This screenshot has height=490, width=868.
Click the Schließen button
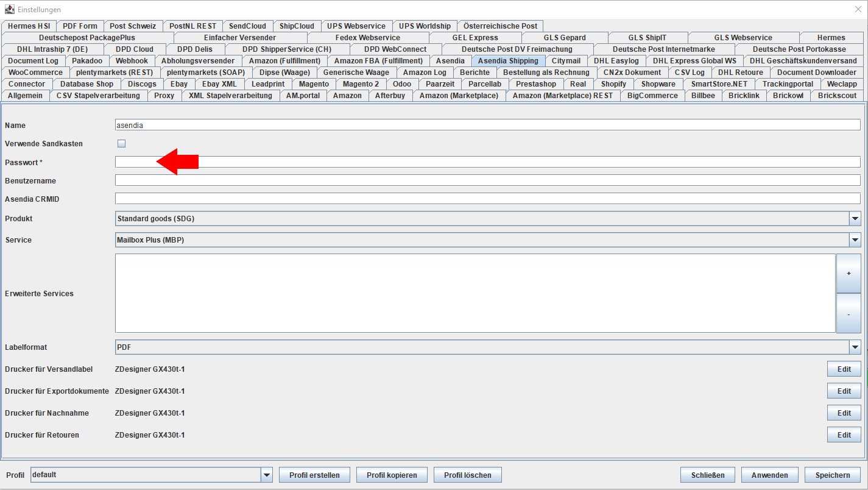tap(708, 475)
